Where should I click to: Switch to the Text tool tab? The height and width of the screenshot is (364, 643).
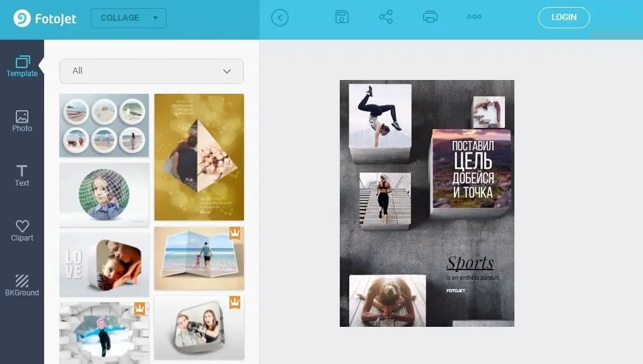click(x=22, y=176)
